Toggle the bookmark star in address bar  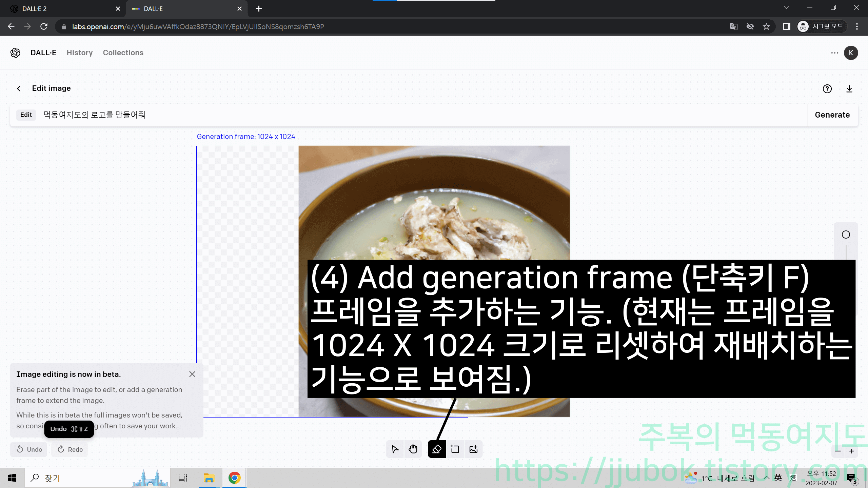click(766, 26)
